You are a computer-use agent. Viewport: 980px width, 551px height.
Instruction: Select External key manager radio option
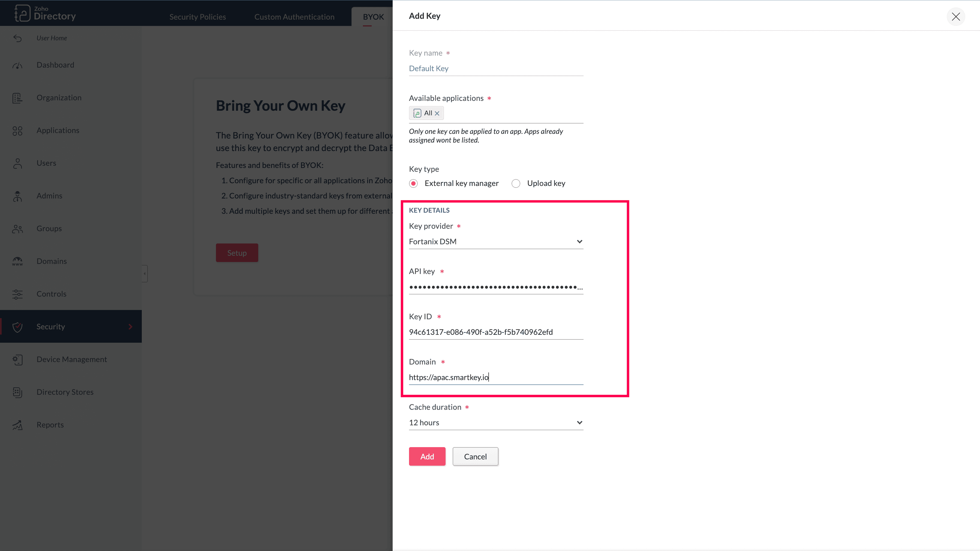414,184
